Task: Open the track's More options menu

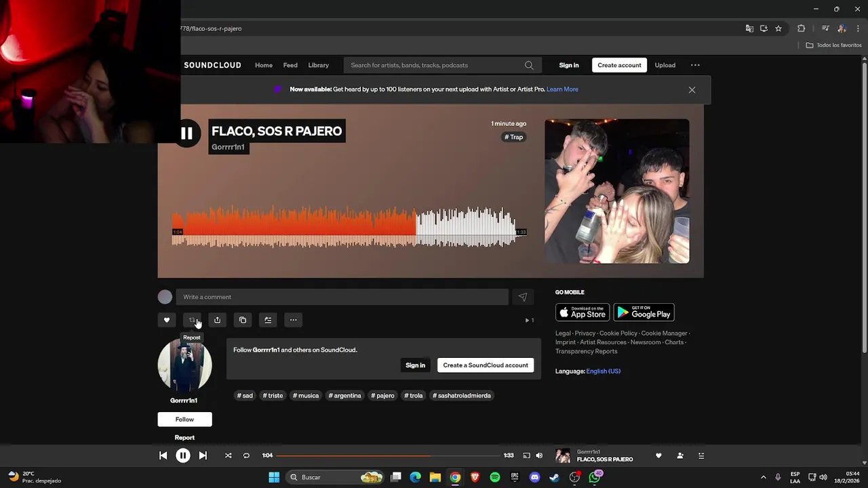Action: (x=294, y=320)
